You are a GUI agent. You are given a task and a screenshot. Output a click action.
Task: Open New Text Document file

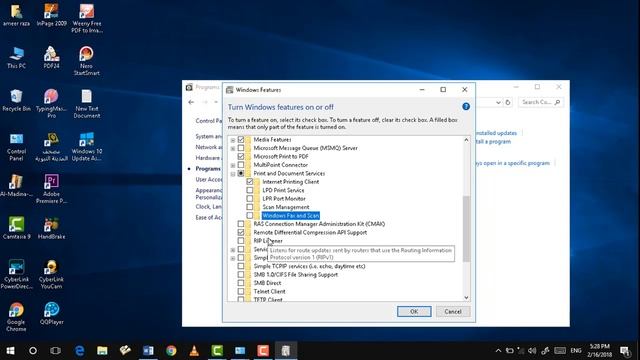(x=87, y=104)
